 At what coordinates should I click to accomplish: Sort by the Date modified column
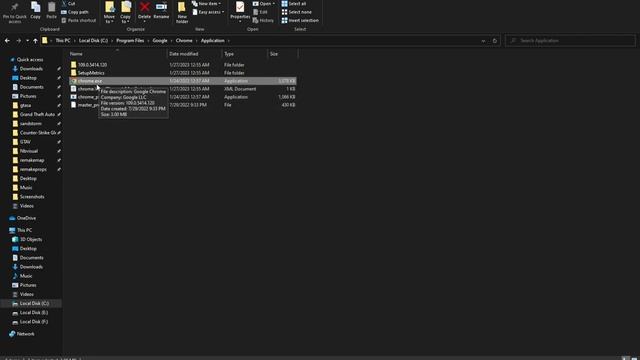(x=184, y=54)
